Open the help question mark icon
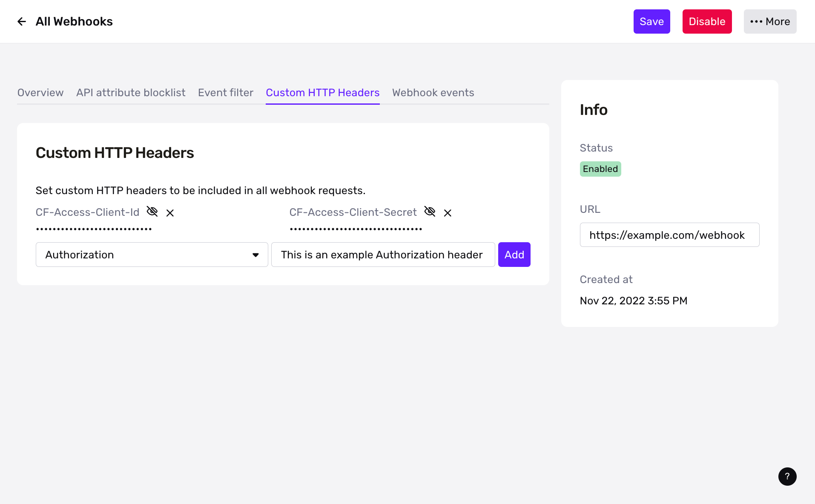The height and width of the screenshot is (504, 815). pos(787,476)
